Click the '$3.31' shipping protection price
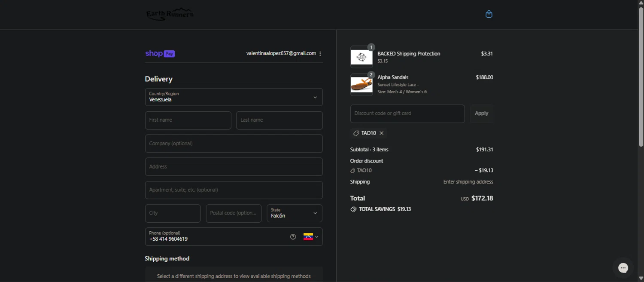644x282 pixels. pos(487,54)
